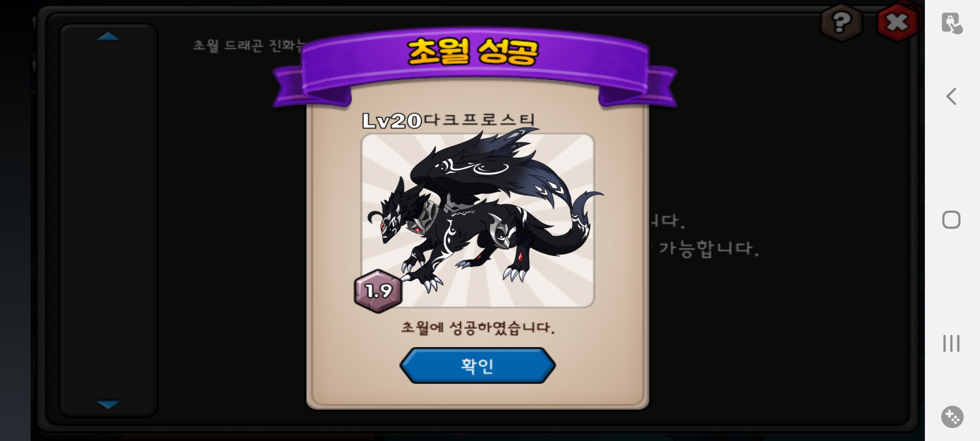Tap the 1.9 hexagon grade badge
Screen dimensions: 980x441
[x=379, y=291]
